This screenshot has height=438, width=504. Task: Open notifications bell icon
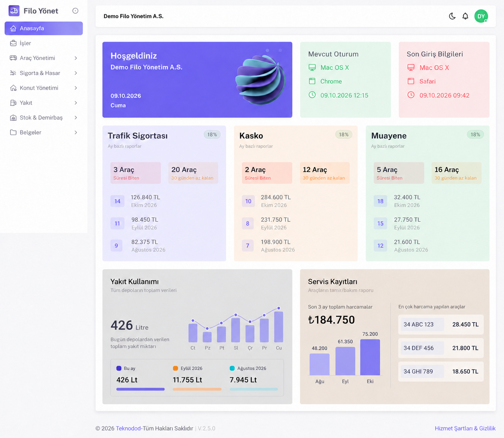[465, 16]
